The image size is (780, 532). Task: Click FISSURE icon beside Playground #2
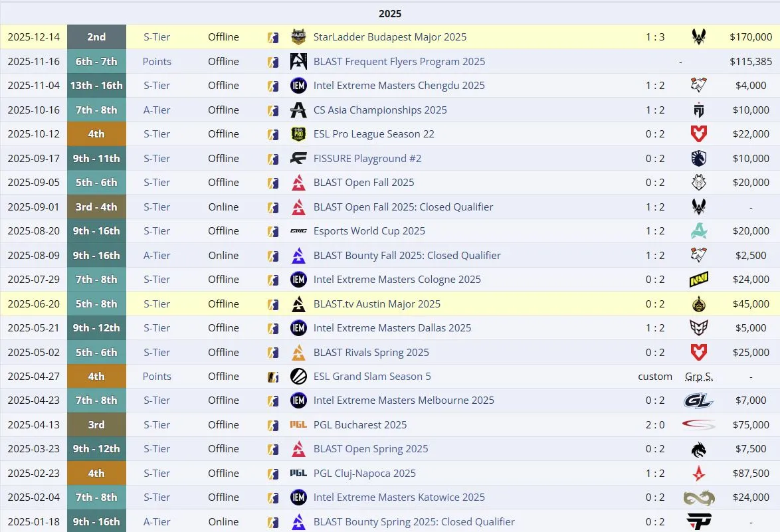[x=298, y=159]
